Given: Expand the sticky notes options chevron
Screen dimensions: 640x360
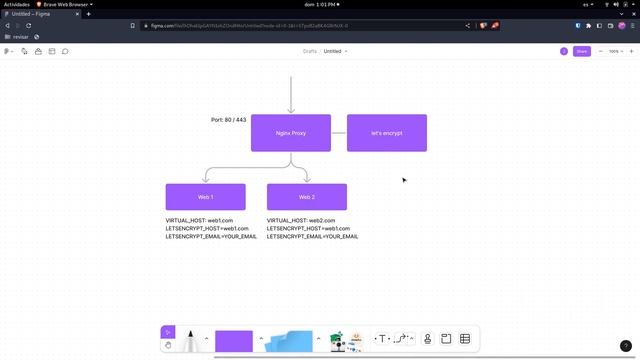Looking at the screenshot, I should pyautogui.click(x=318, y=338).
